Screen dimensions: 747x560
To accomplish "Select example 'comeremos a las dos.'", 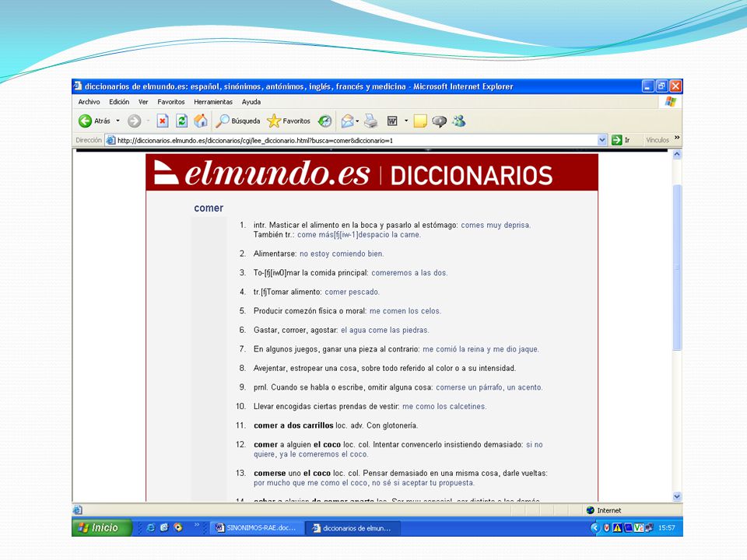I will [409, 273].
